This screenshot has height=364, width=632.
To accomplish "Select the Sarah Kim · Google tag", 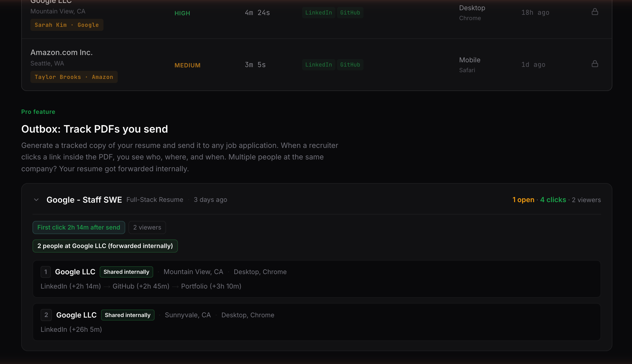I will [x=67, y=25].
